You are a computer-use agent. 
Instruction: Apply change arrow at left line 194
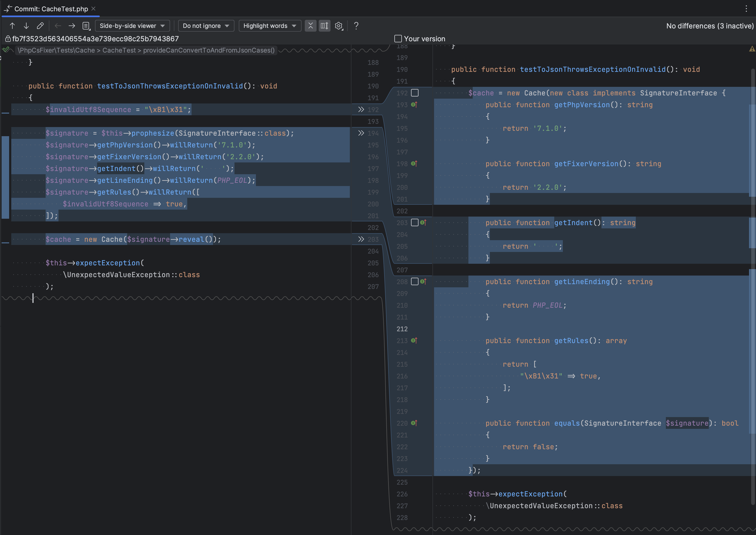(361, 133)
